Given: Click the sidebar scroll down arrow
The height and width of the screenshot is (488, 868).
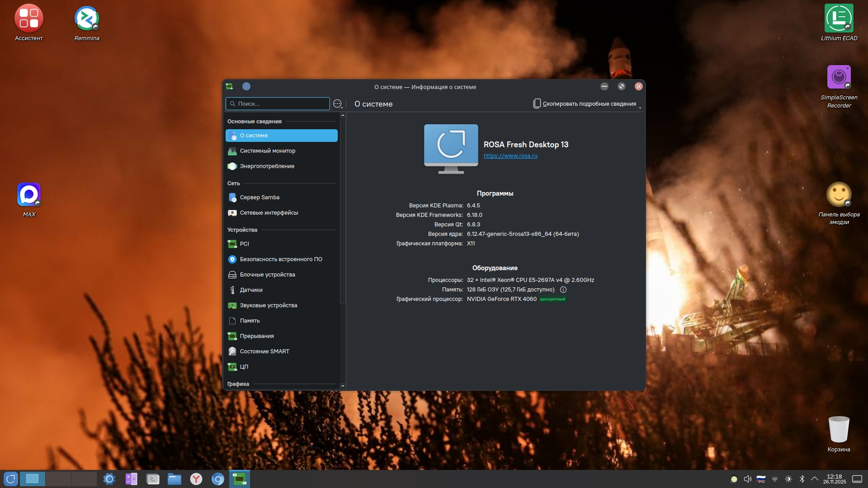Looking at the screenshot, I should click(343, 386).
